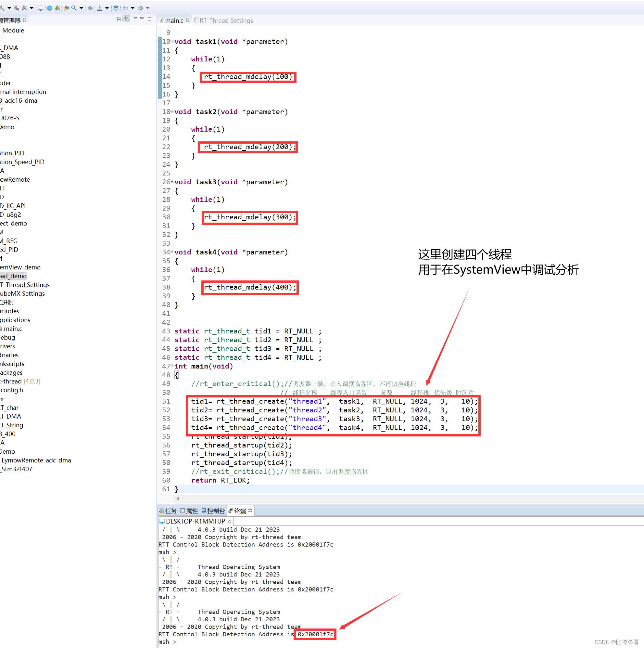Collapse the task3 function fold marker

(x=172, y=181)
